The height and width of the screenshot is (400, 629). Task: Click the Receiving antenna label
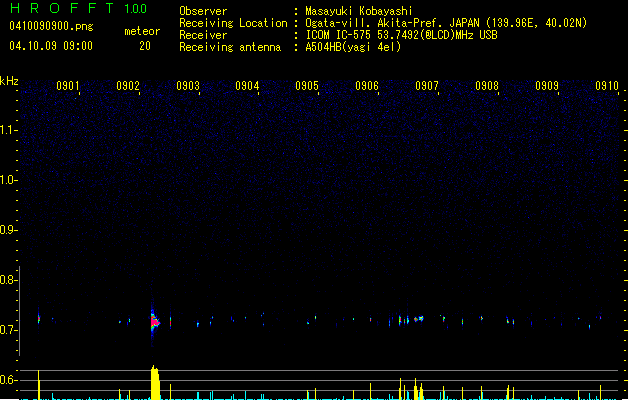[230, 47]
